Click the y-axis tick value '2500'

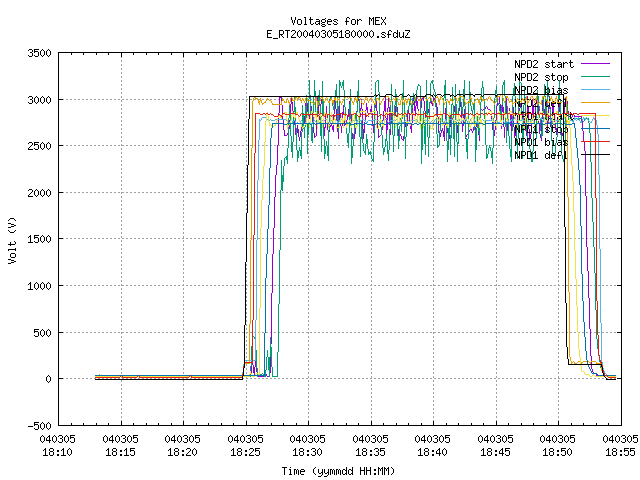click(40, 146)
